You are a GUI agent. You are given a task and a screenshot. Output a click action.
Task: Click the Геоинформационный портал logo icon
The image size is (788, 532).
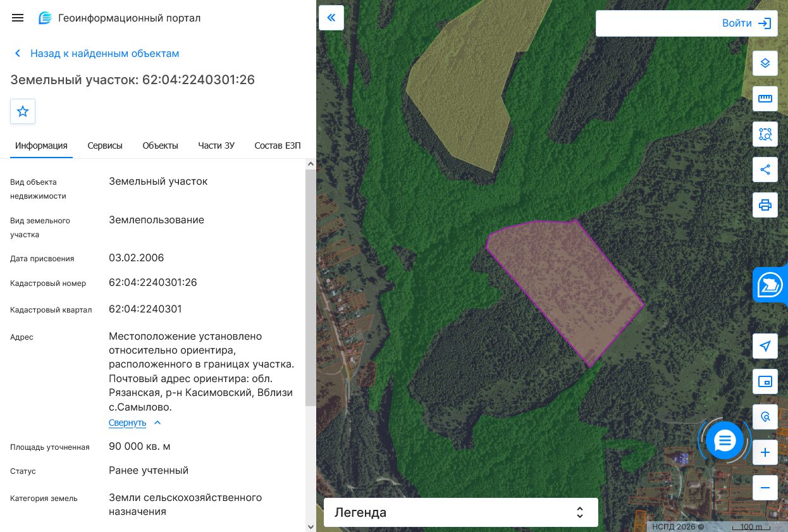point(45,18)
